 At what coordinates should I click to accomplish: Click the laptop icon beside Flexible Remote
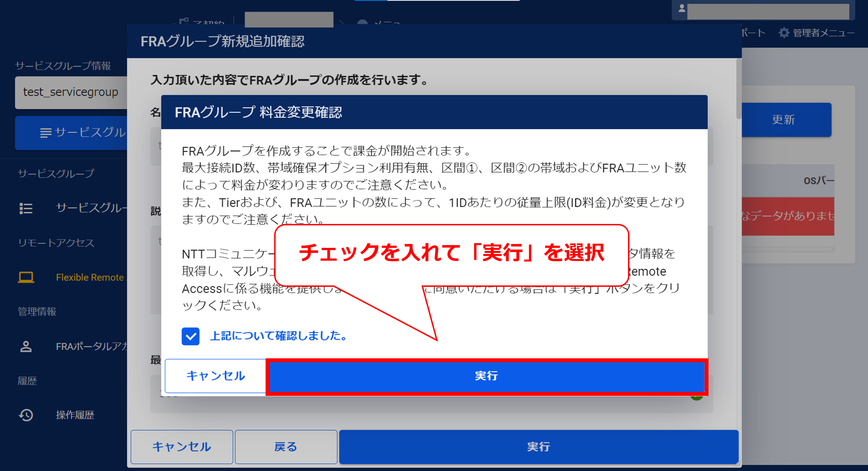point(26,277)
